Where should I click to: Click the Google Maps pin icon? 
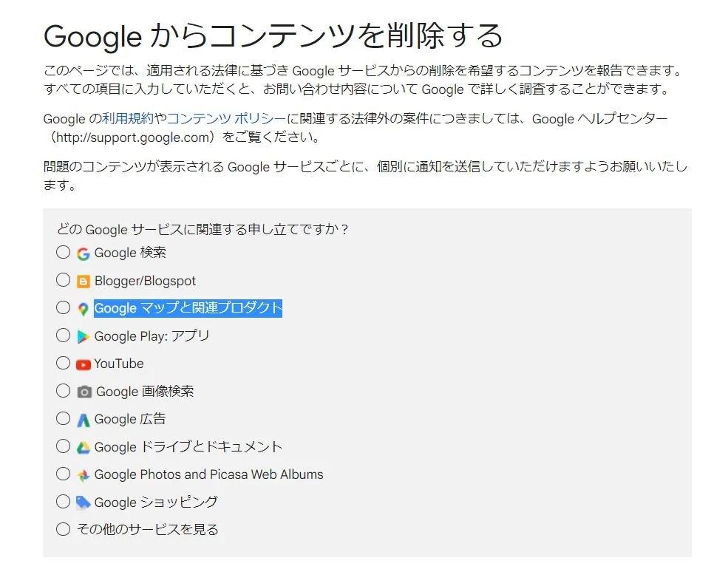click(84, 309)
